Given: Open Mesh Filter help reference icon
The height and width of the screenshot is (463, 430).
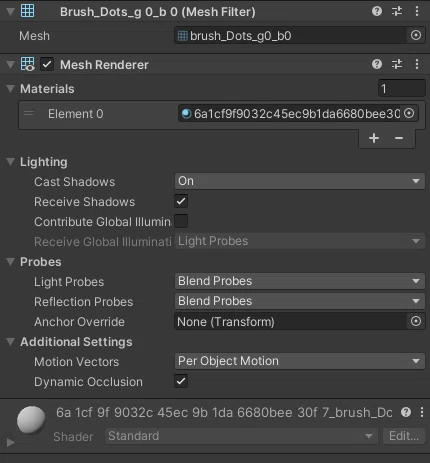Looking at the screenshot, I should click(377, 11).
